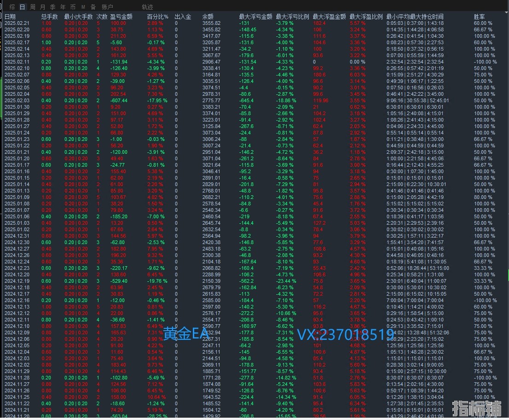Click the floating loss ratio -10.66 %
The image size is (509, 420).
coord(286,313)
